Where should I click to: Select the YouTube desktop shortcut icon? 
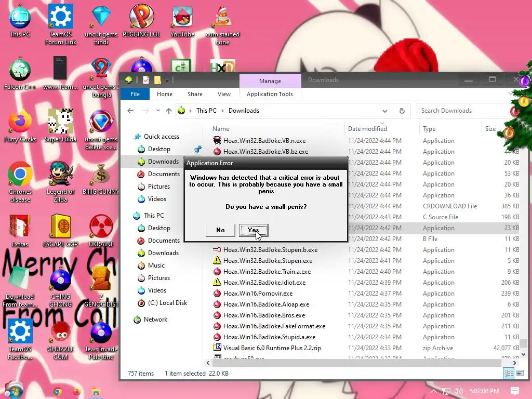[x=182, y=21]
